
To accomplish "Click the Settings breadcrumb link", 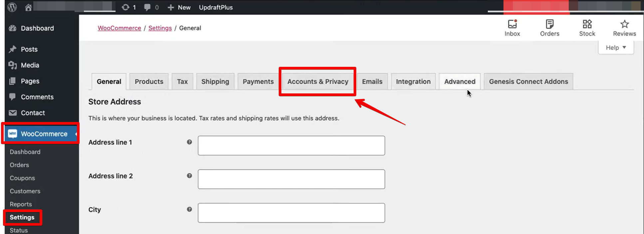I will click(x=160, y=28).
